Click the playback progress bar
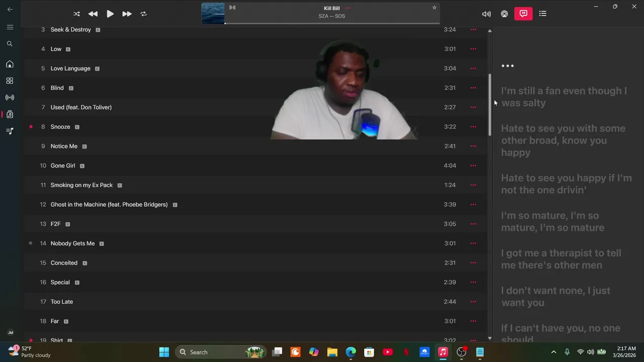The image size is (644, 362). 332,23
